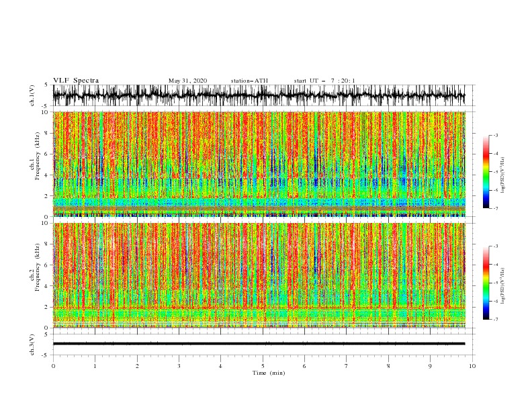Click the log(PSD) label of the lower colorbar
532x411 pixels.
(503, 286)
